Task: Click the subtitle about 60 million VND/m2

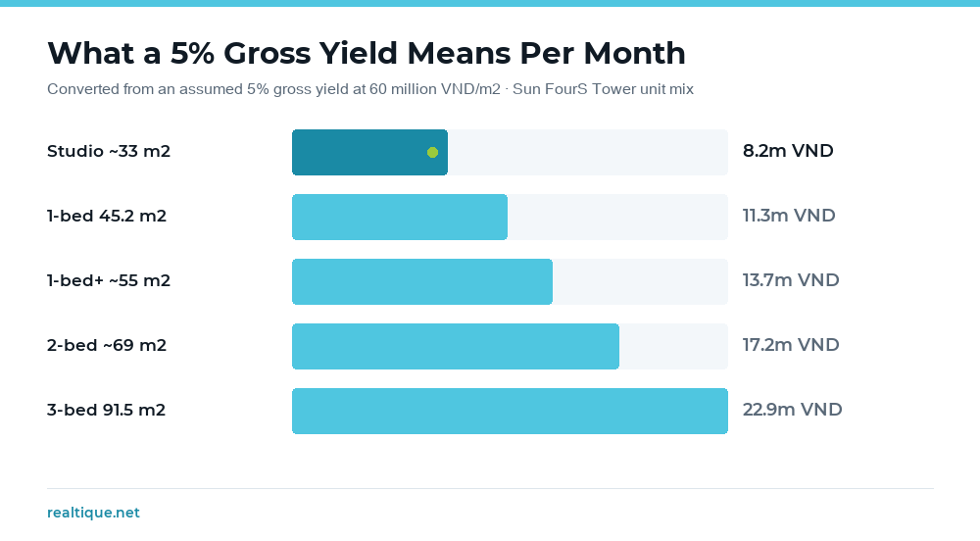Action: (x=370, y=89)
